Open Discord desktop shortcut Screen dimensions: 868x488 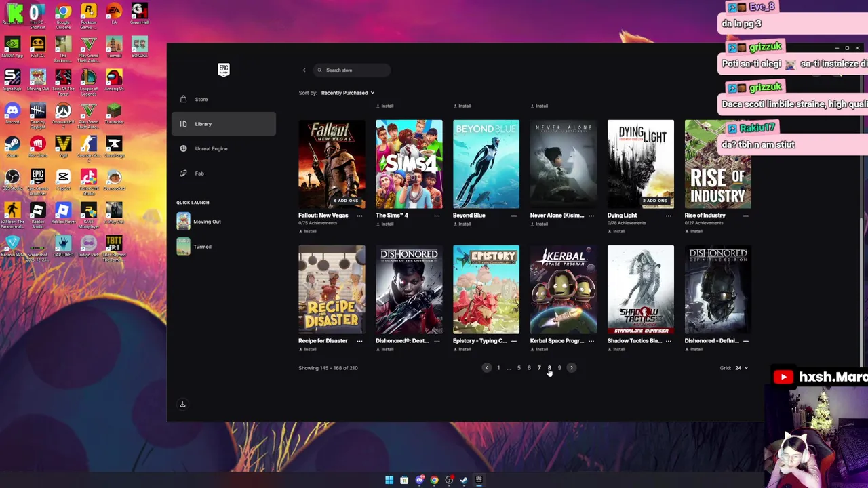pyautogui.click(x=12, y=114)
